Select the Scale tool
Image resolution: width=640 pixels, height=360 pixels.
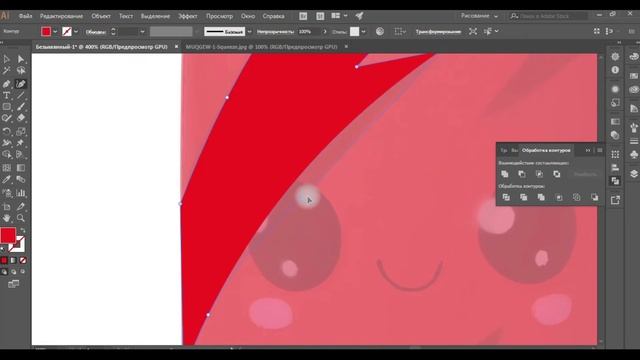tap(20, 131)
